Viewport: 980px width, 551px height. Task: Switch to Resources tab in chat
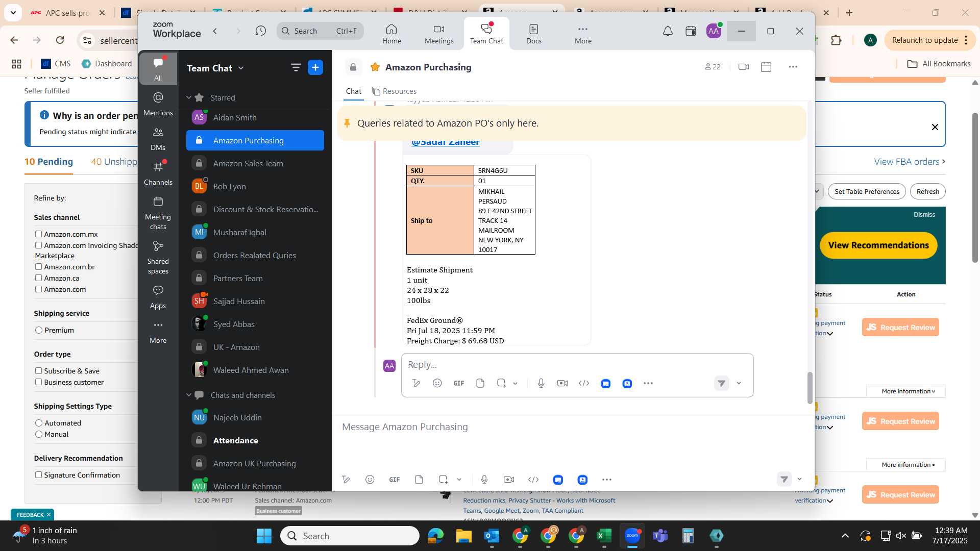(x=394, y=91)
